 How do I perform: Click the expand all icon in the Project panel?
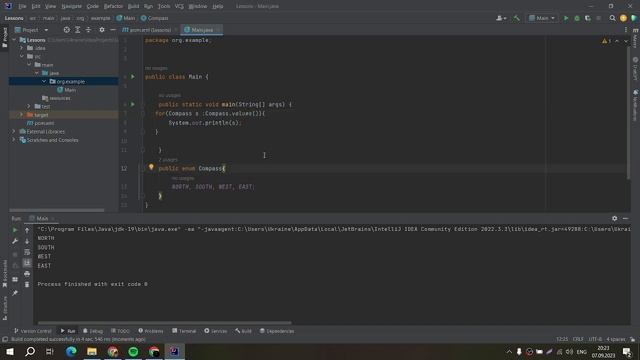pos(78,30)
